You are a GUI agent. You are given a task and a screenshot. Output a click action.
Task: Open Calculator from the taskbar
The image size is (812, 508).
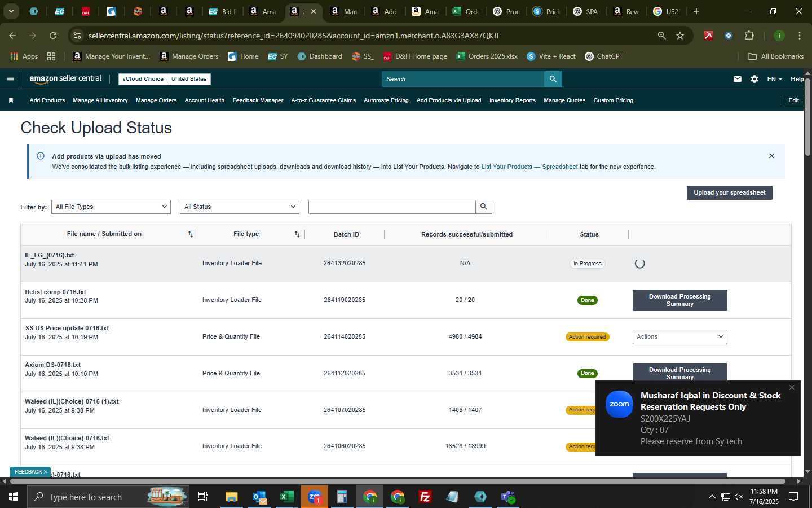(342, 497)
